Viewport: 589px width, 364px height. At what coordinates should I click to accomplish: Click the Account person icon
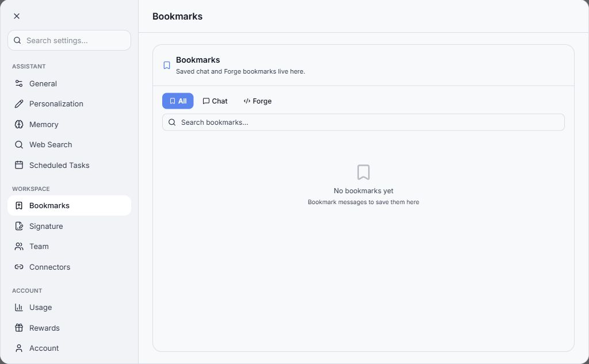(19, 348)
